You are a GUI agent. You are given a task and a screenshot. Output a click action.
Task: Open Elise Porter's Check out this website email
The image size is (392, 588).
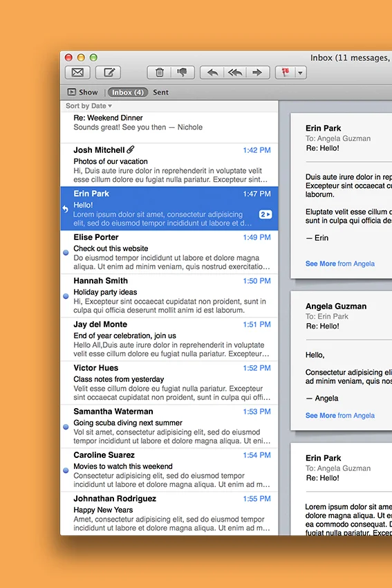(169, 252)
